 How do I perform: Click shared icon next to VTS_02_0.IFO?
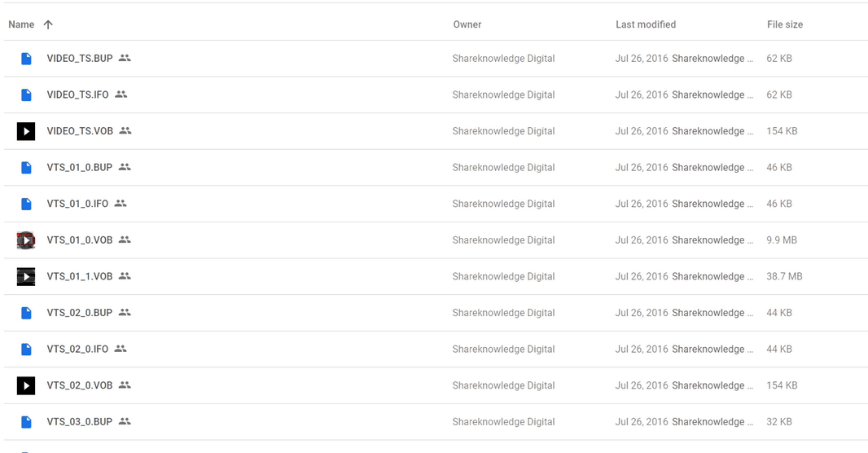point(121,349)
